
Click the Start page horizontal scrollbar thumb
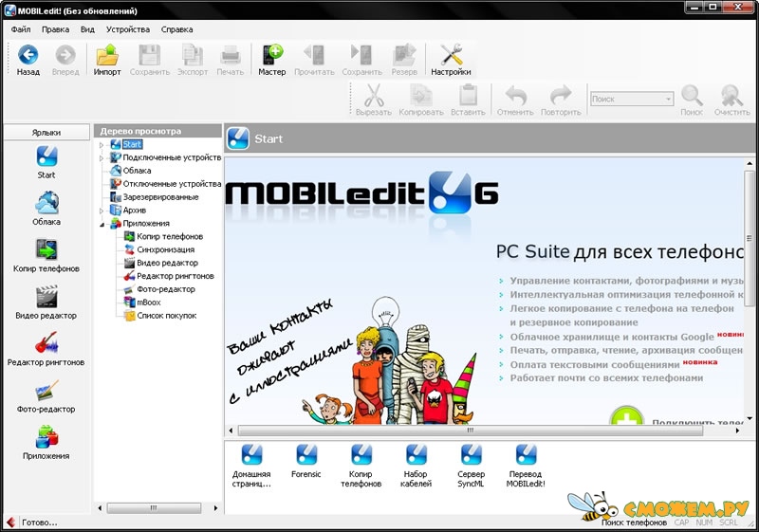(x=470, y=431)
